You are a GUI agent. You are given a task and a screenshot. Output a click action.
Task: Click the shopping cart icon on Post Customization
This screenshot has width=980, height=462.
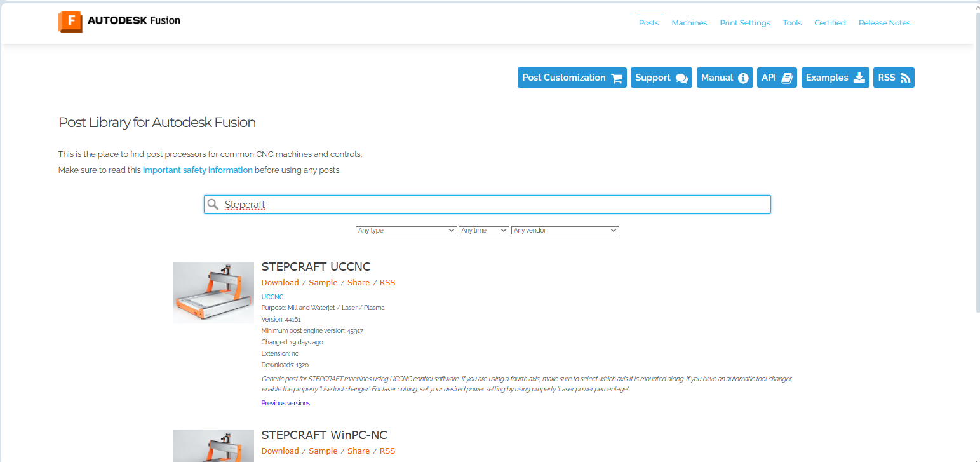click(x=617, y=78)
